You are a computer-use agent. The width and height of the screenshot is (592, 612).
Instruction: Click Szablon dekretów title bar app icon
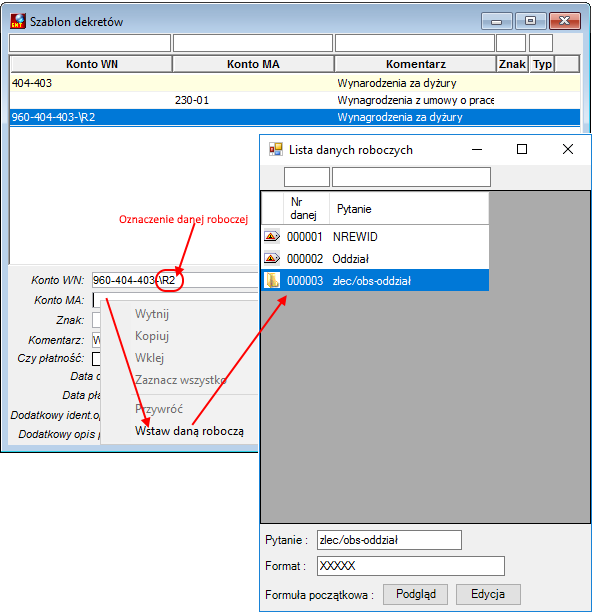click(x=18, y=21)
